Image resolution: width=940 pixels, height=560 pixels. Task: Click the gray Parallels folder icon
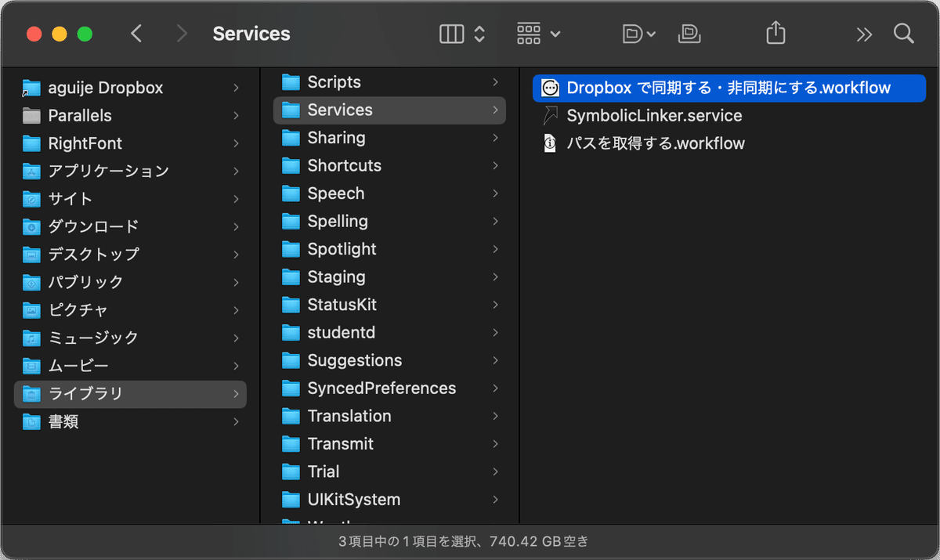pyautogui.click(x=31, y=116)
